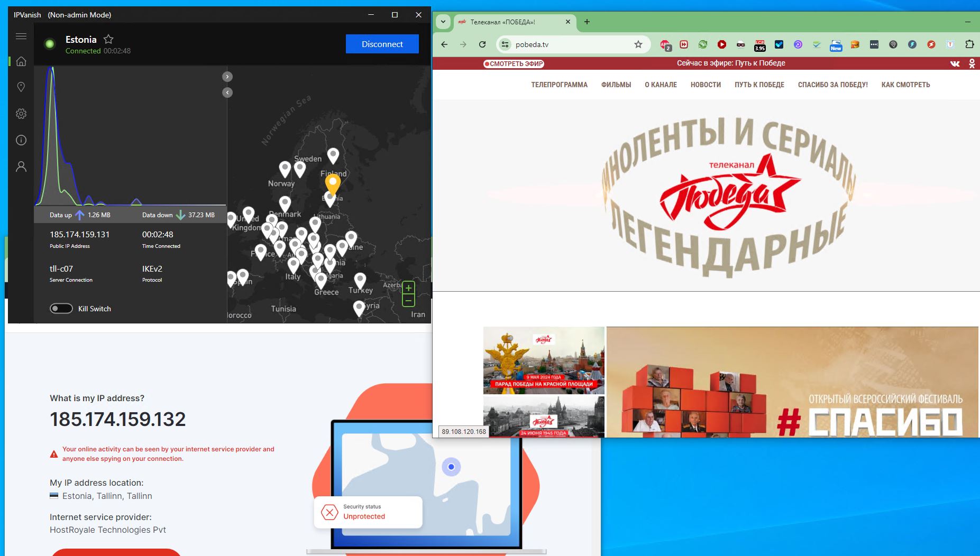980x556 pixels.
Task: Go back in Chrome
Action: (444, 44)
